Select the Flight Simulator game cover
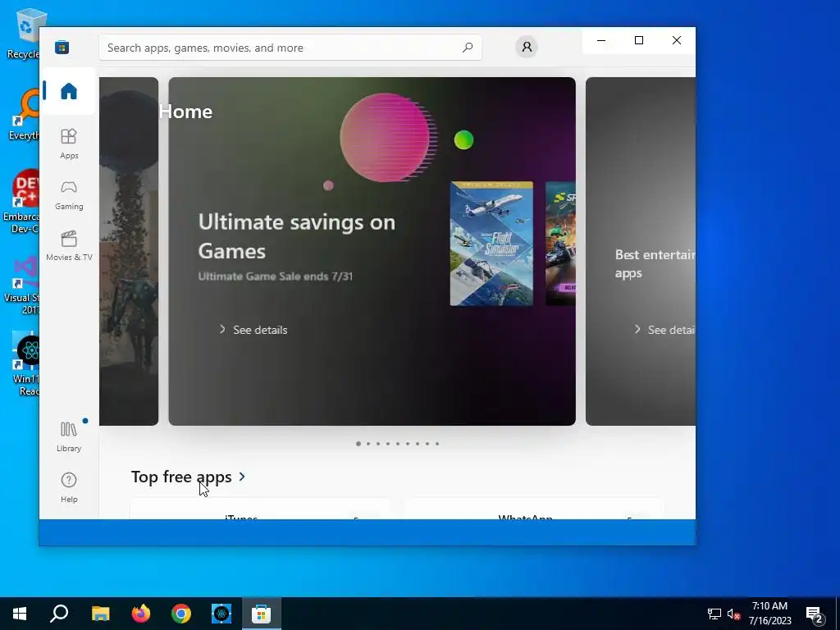The image size is (840, 630). click(491, 244)
